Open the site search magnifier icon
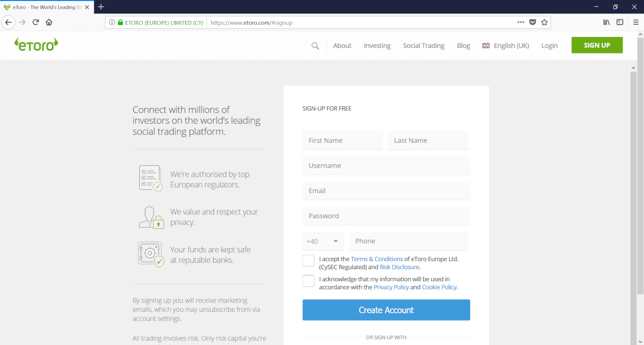This screenshot has width=644, height=345. point(315,46)
